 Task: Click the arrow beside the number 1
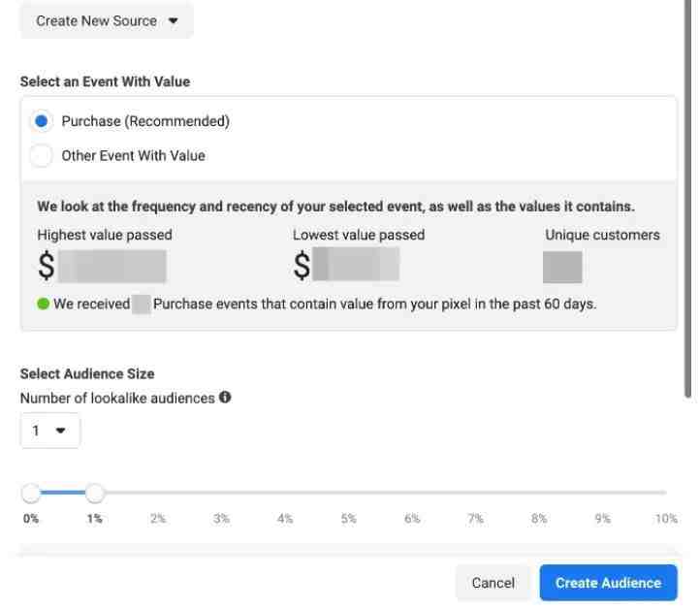tap(60, 431)
